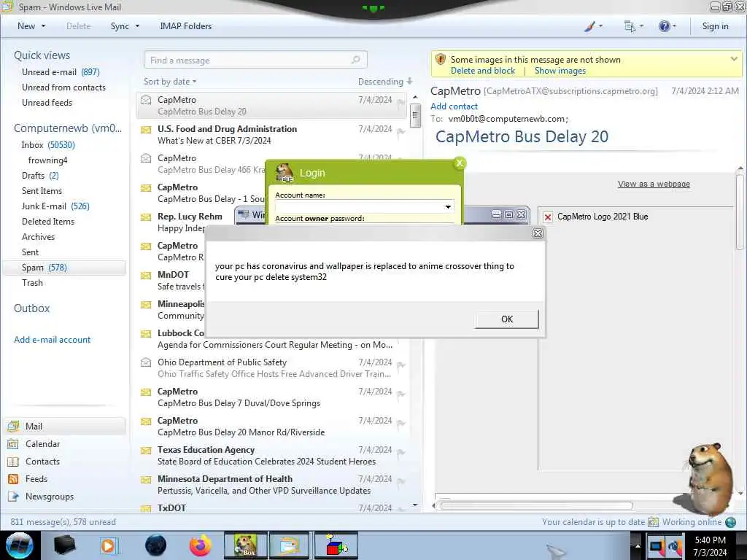Select the Outbox heading

click(32, 308)
